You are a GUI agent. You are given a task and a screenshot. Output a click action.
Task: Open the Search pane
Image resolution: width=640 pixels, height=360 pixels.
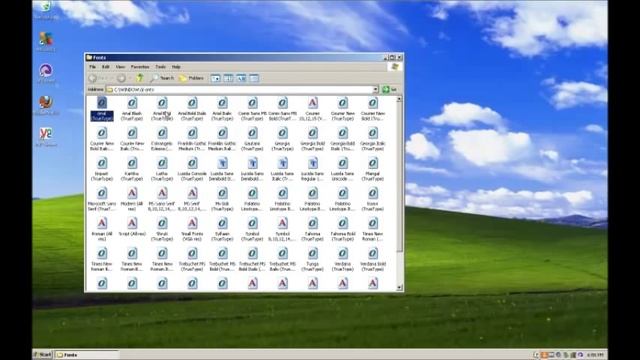[x=162, y=78]
